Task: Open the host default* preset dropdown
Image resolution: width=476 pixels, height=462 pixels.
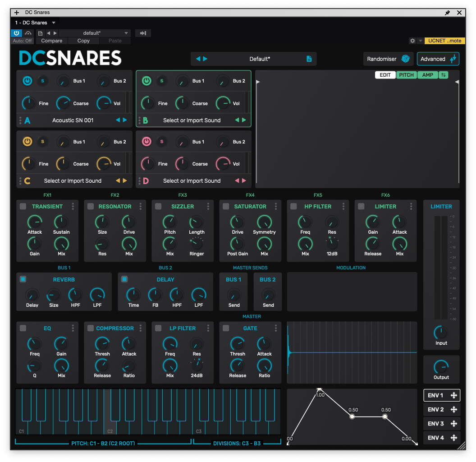Action: pyautogui.click(x=94, y=33)
